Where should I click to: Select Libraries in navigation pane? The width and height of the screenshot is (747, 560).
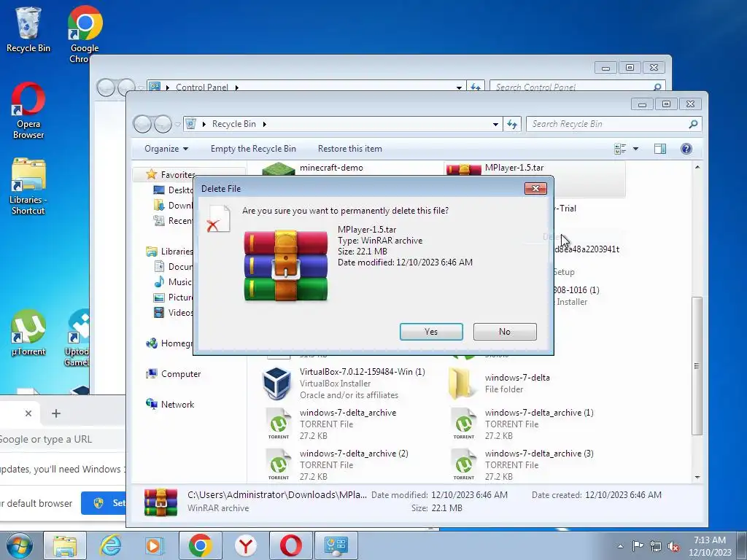177,252
